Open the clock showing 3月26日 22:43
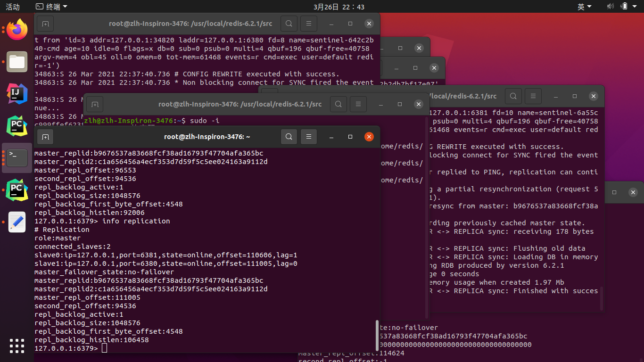The width and height of the screenshot is (644, 362). pos(339,7)
